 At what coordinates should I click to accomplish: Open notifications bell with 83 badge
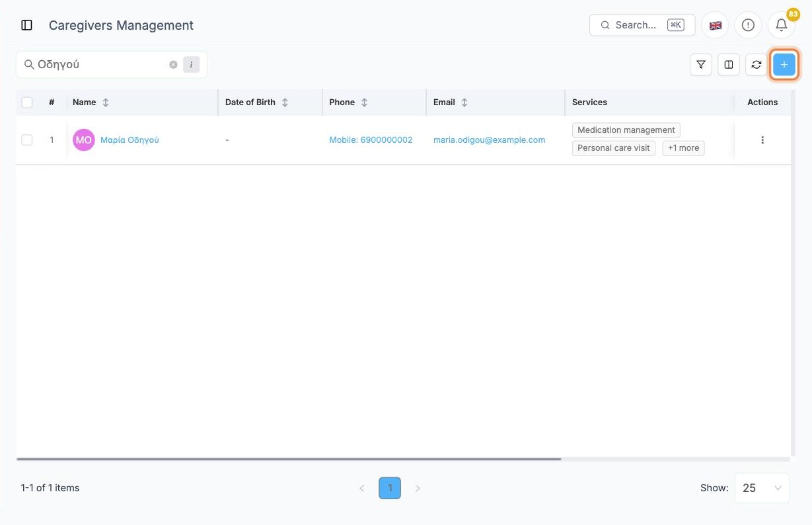click(781, 25)
